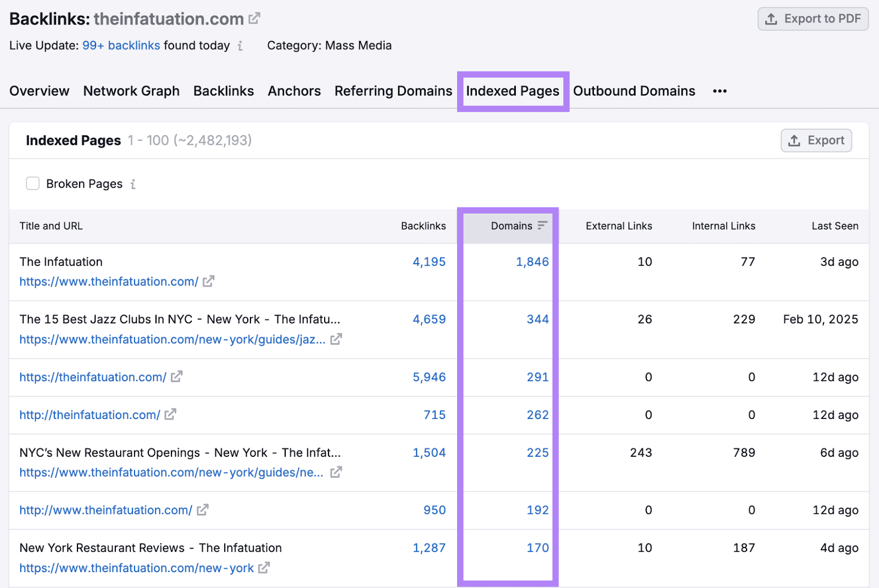This screenshot has height=588, width=879.
Task: Open the three-dot more tabs menu
Action: pyautogui.click(x=720, y=91)
